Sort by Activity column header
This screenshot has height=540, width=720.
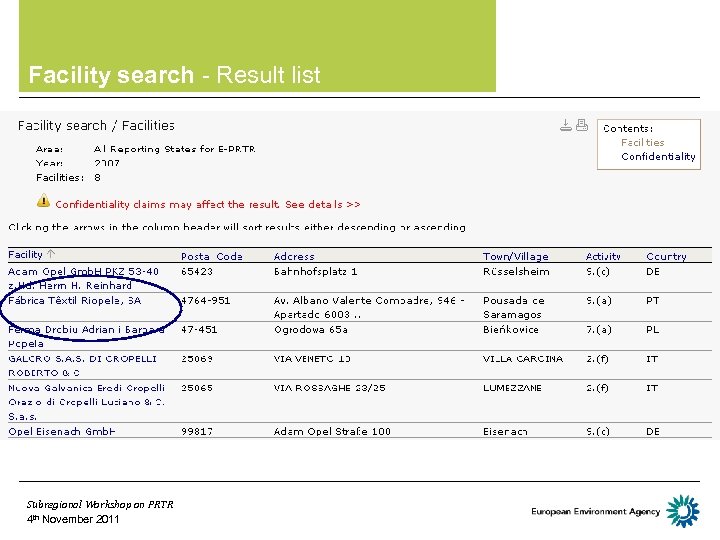603,256
